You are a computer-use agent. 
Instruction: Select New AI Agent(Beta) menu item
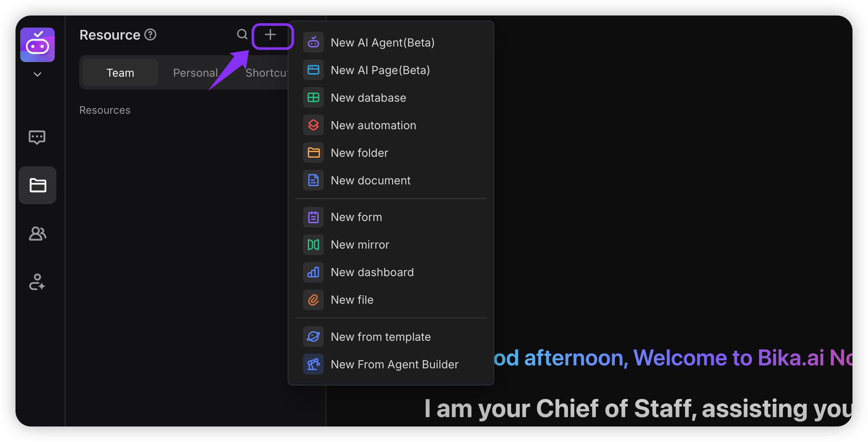tap(382, 43)
